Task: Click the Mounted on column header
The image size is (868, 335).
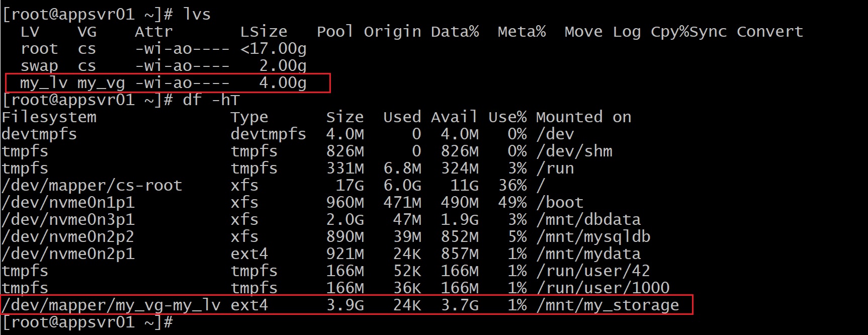Action: pyautogui.click(x=583, y=117)
